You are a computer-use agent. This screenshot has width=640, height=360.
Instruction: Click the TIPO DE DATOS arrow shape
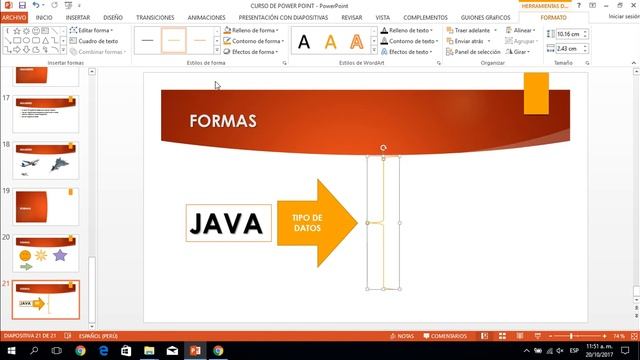tap(317, 223)
